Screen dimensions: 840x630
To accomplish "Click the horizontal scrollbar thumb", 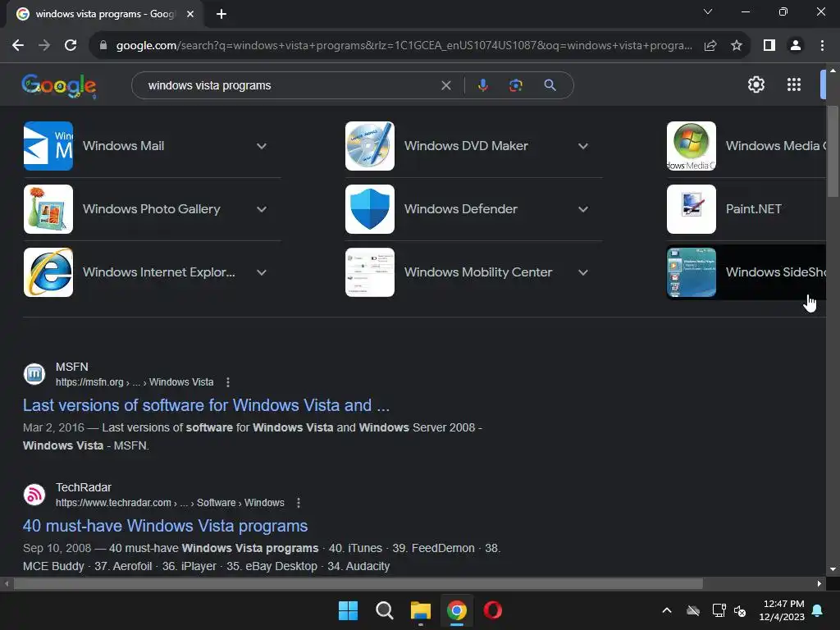I will point(358,583).
